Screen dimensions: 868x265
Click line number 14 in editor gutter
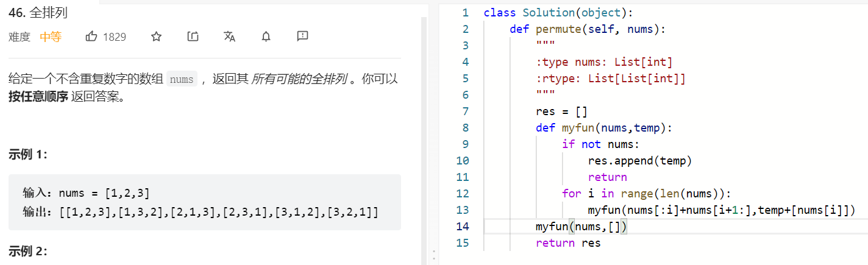pos(462,227)
